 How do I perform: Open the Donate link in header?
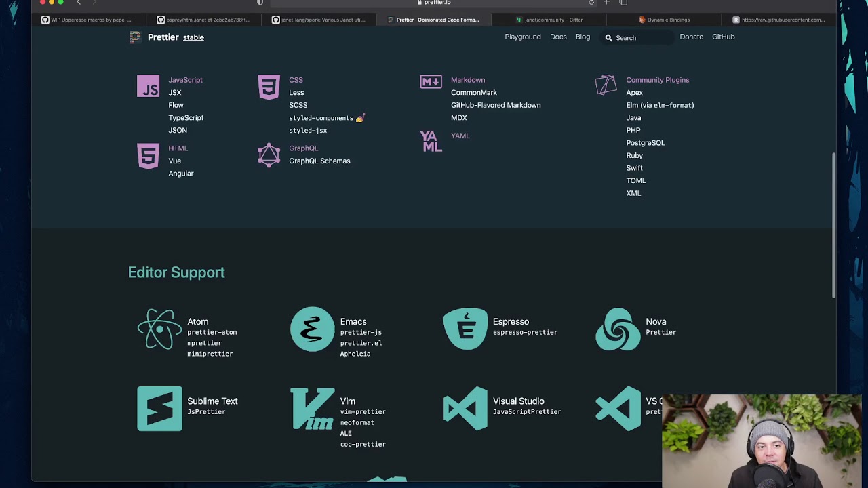[x=692, y=37]
